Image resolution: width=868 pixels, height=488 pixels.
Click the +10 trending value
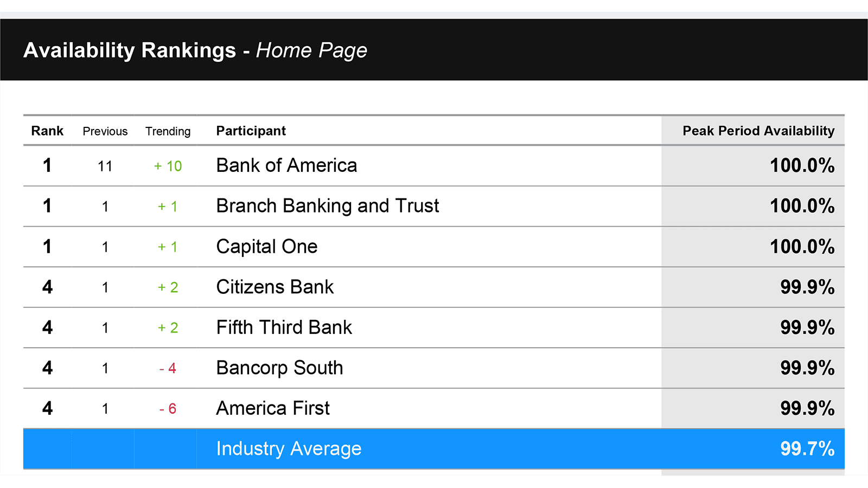tap(168, 166)
